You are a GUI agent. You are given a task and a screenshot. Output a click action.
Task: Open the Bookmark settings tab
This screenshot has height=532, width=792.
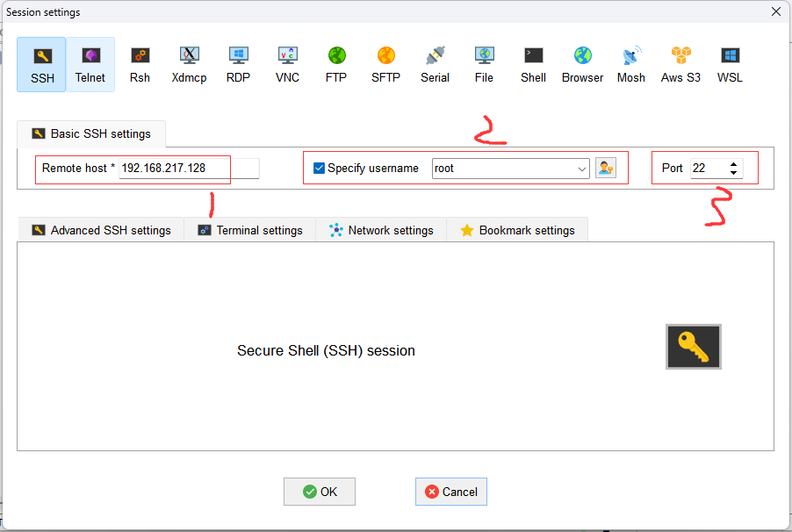[x=517, y=230]
